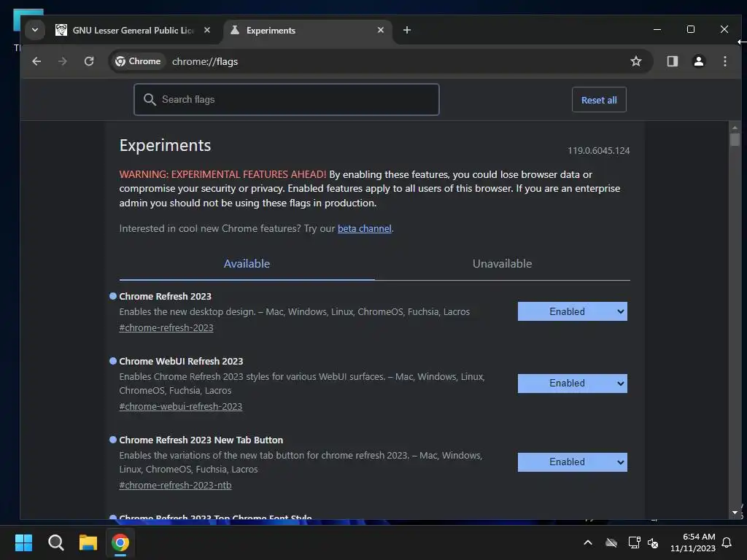Screen dimensions: 747x560
Task: Open clock showing 6:54 AM 11/11/2023
Action: [x=693, y=542]
